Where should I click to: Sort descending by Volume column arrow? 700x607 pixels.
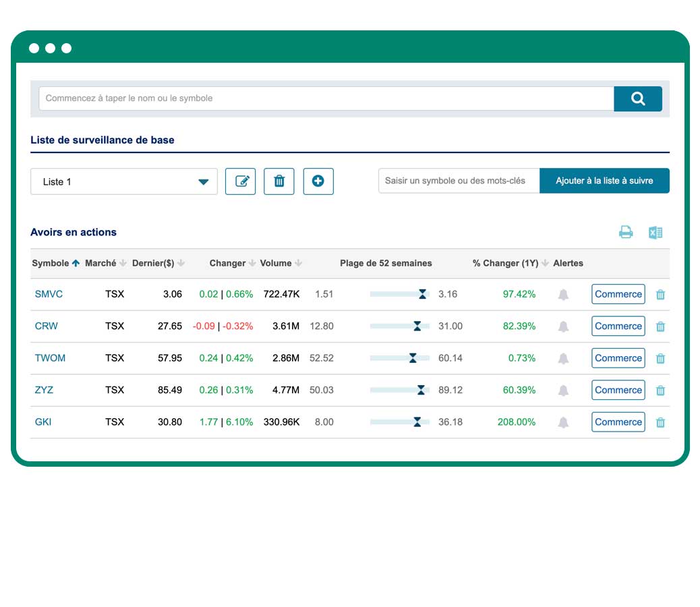point(298,263)
